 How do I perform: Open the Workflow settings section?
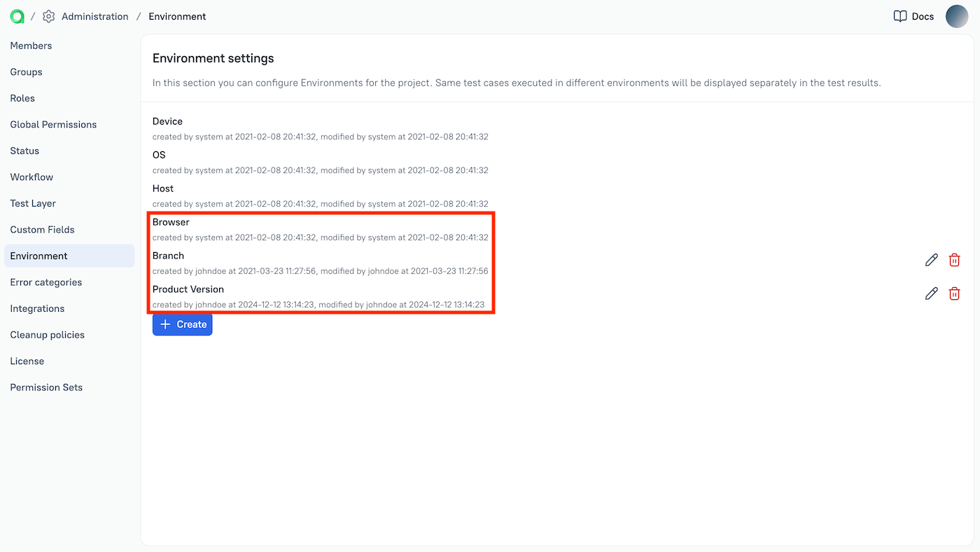(x=31, y=177)
